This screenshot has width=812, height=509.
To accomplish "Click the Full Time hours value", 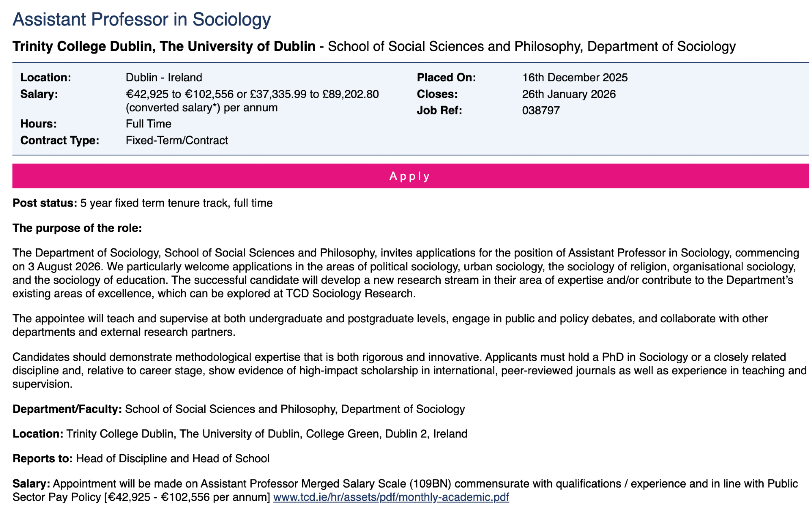I will pos(148,124).
